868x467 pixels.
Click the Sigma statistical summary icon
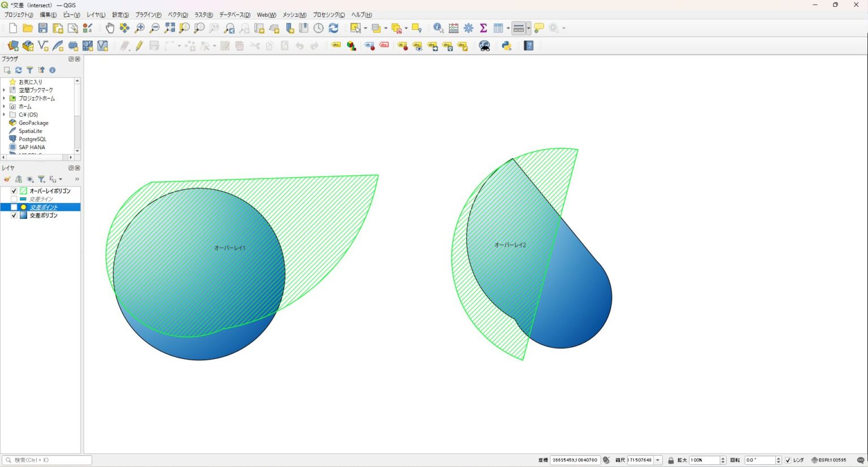483,28
